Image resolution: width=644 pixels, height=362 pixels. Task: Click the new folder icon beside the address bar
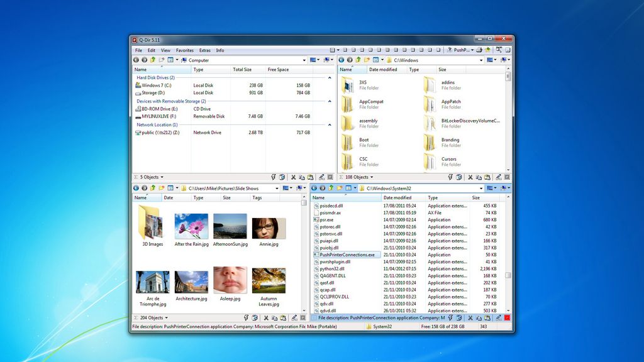(161, 60)
